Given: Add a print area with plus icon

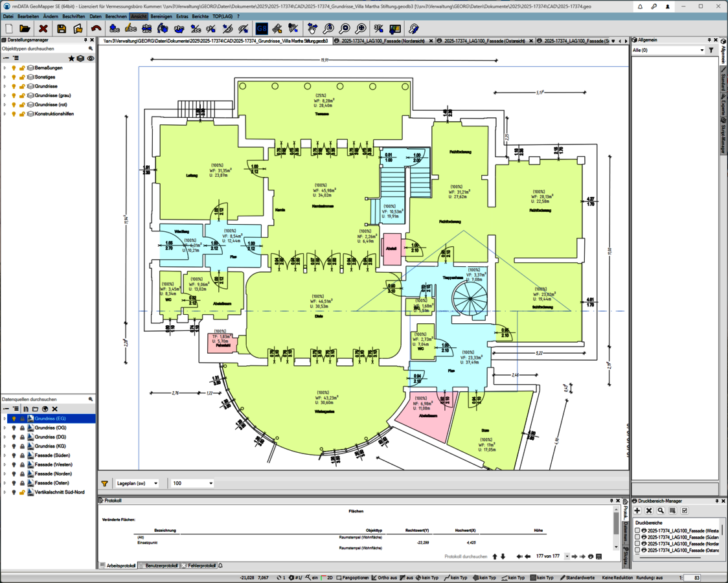Looking at the screenshot, I should point(637,510).
